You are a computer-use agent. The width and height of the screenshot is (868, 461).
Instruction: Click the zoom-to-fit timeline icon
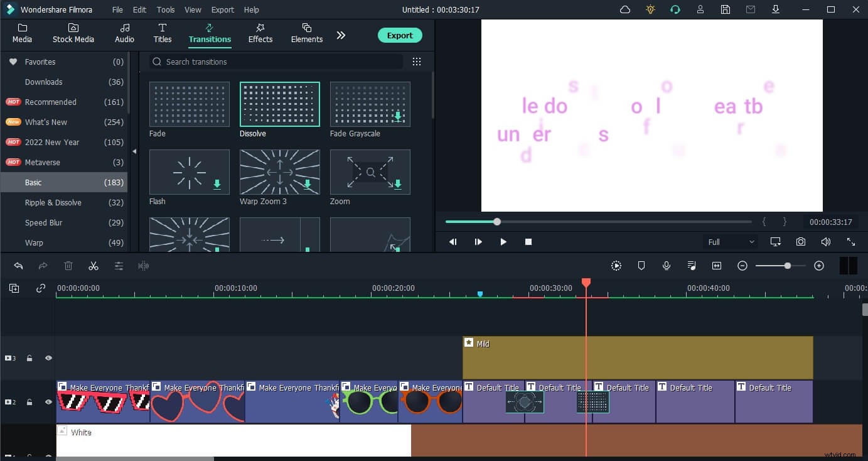click(717, 266)
